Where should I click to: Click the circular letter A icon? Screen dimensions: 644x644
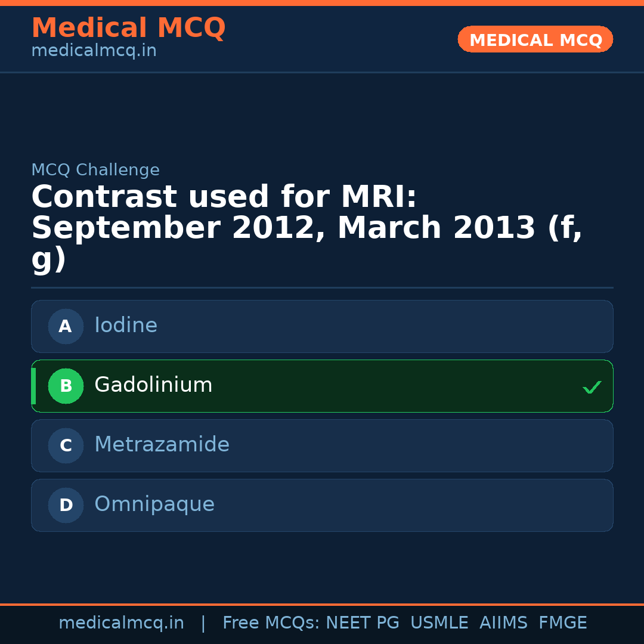pyautogui.click(x=66, y=326)
